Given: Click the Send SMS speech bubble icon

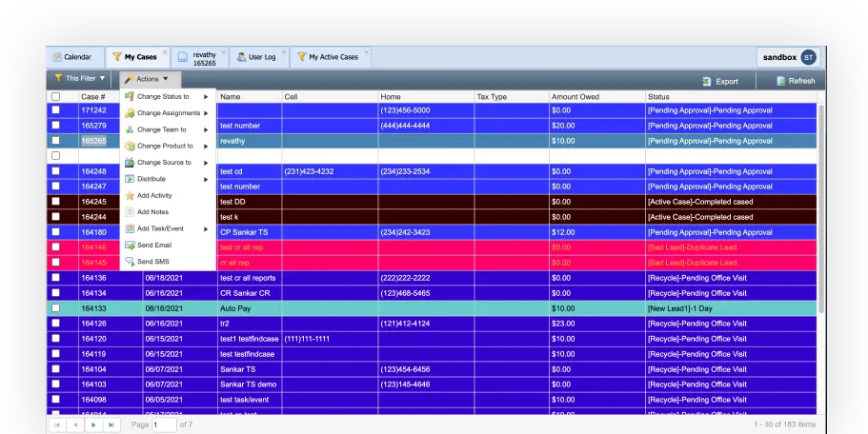Looking at the screenshot, I should [130, 262].
